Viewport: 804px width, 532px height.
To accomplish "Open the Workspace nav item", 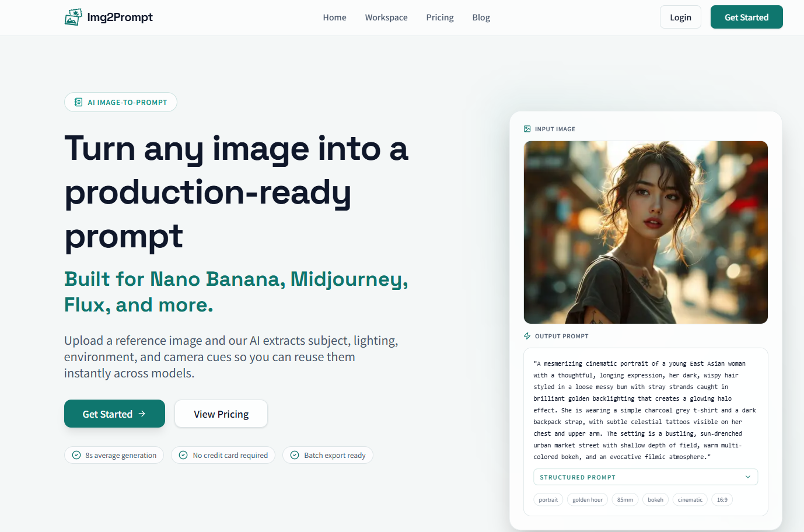I will click(386, 17).
